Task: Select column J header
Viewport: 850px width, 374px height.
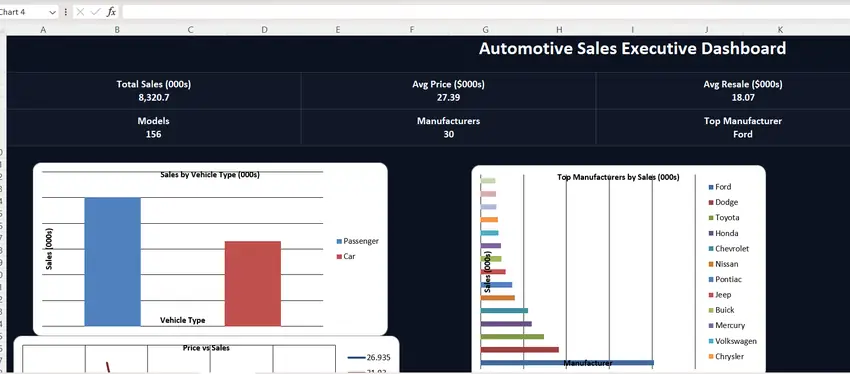Action: point(707,30)
